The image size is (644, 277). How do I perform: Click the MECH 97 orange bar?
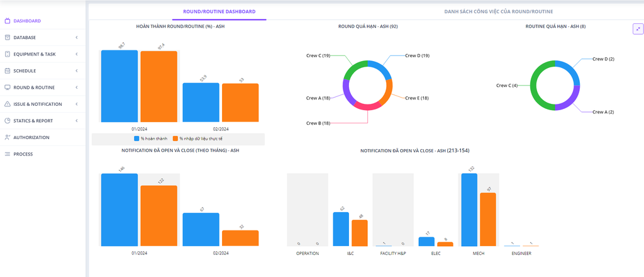click(488, 220)
